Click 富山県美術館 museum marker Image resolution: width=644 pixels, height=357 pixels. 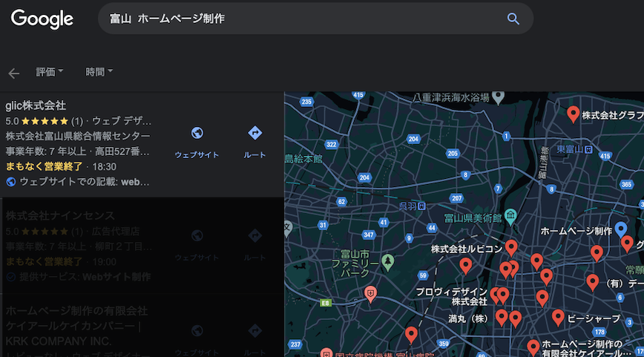tap(510, 217)
